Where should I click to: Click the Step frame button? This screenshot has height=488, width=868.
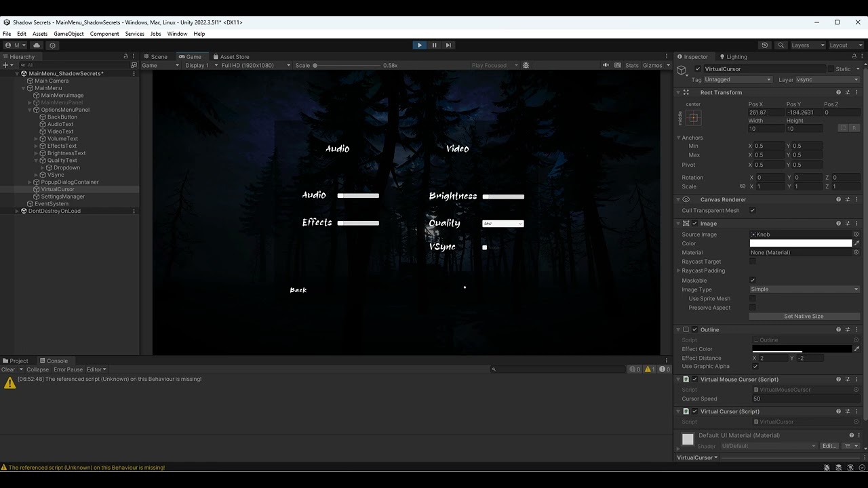point(448,45)
